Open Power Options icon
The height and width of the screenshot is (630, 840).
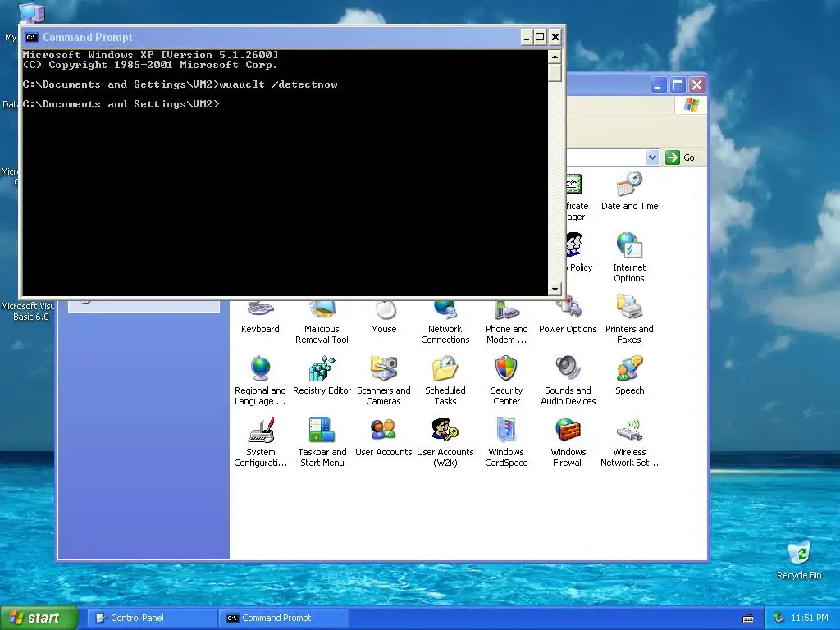568,317
